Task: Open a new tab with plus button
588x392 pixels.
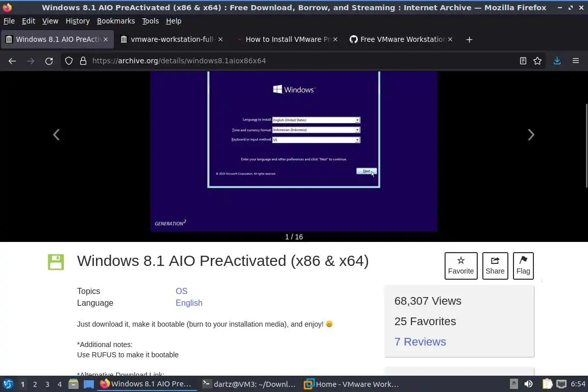Action: (469, 39)
